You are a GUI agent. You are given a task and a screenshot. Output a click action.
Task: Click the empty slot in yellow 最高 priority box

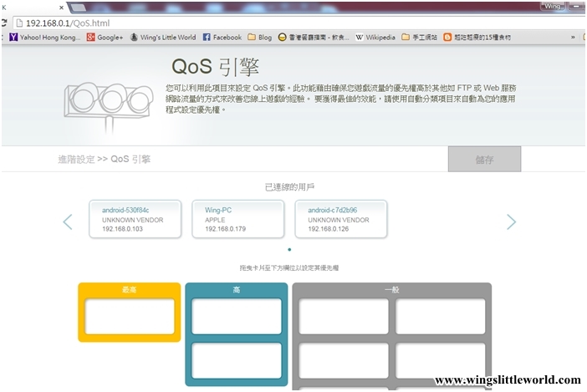click(x=130, y=317)
